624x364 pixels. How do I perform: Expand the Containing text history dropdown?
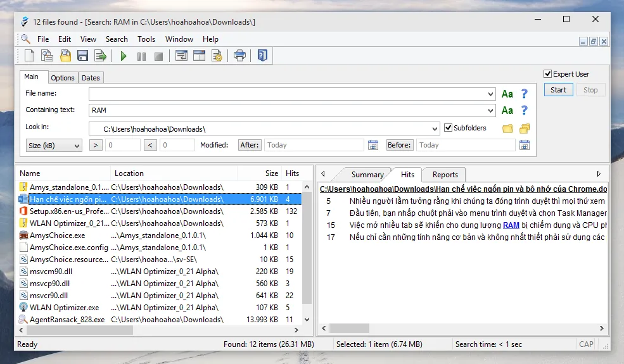[490, 111]
